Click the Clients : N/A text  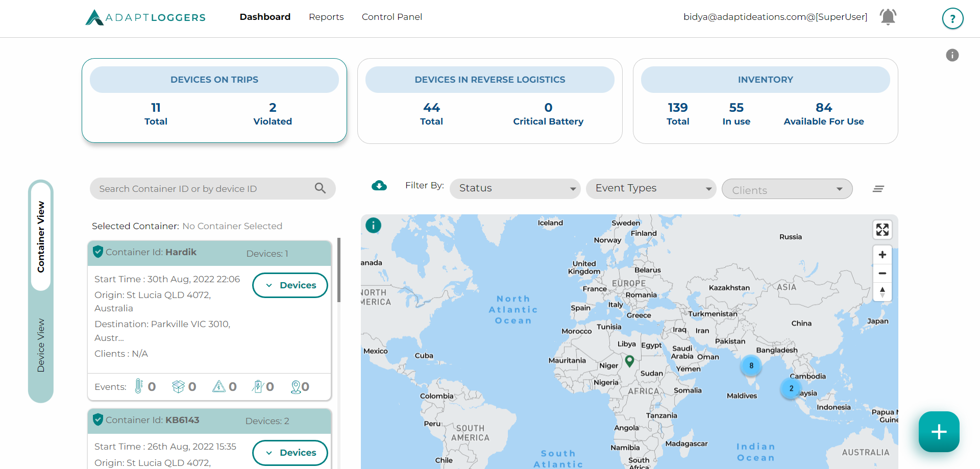pos(121,354)
